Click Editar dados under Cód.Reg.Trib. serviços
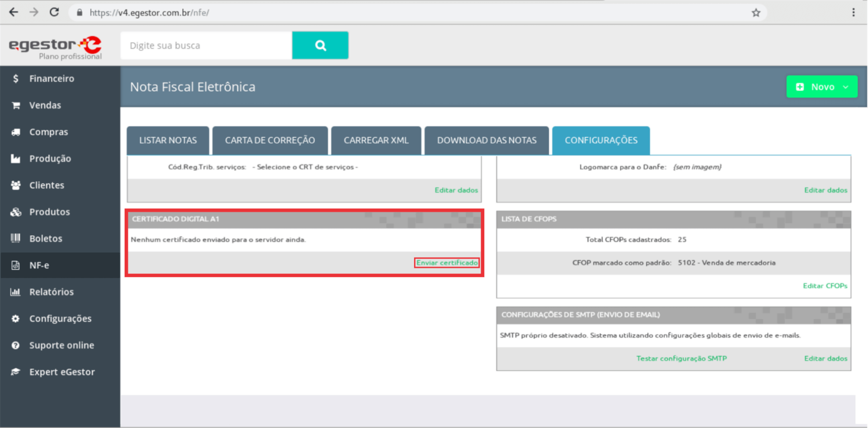 [x=456, y=190]
